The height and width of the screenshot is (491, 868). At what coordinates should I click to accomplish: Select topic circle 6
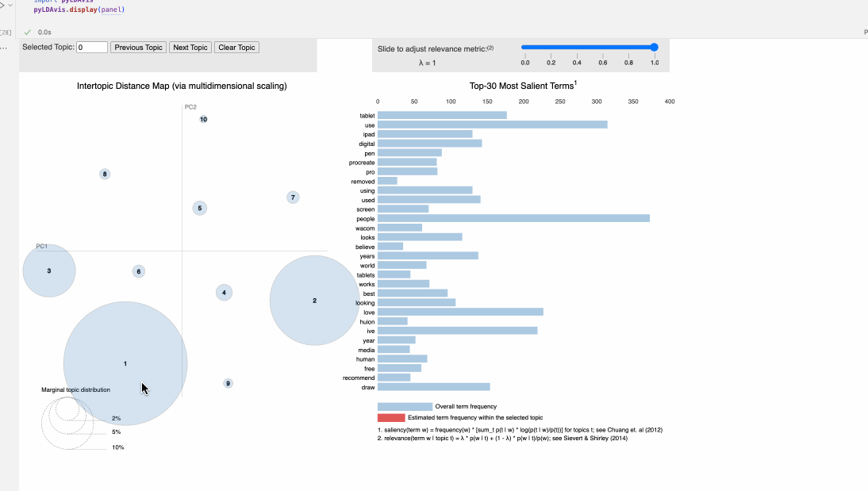[138, 271]
